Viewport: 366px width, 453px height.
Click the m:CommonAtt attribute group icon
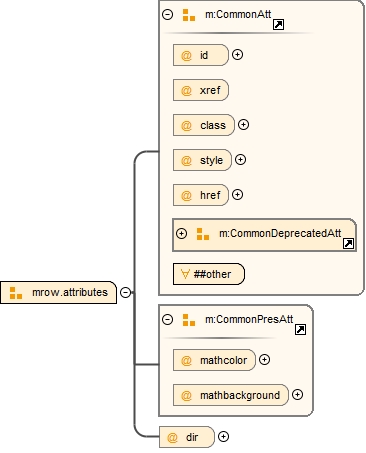pos(189,15)
